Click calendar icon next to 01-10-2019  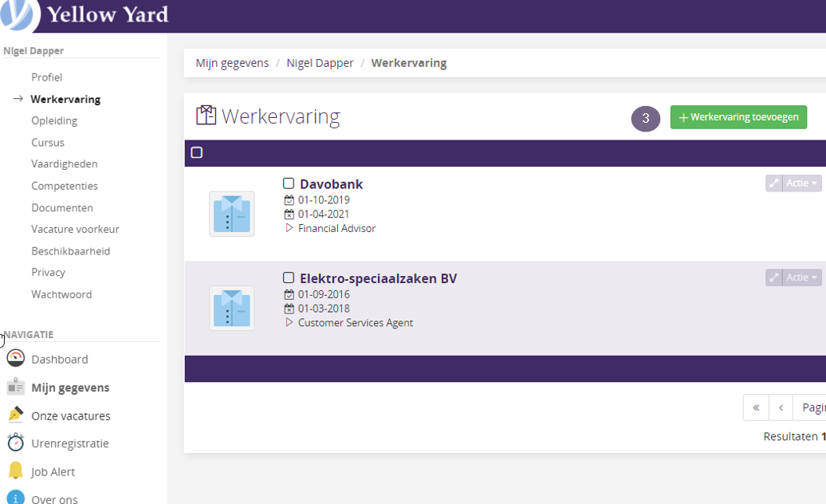[x=289, y=200]
